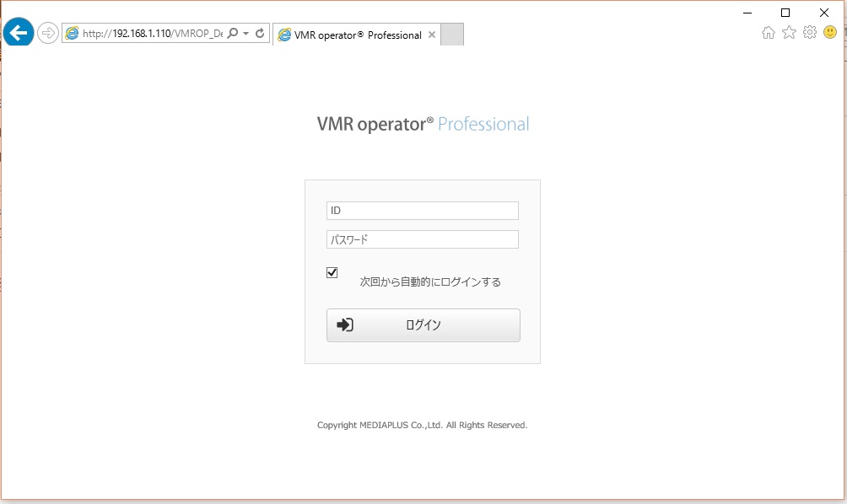Close the VMR operator Professional tab
The width and height of the screenshot is (847, 504).
click(432, 35)
